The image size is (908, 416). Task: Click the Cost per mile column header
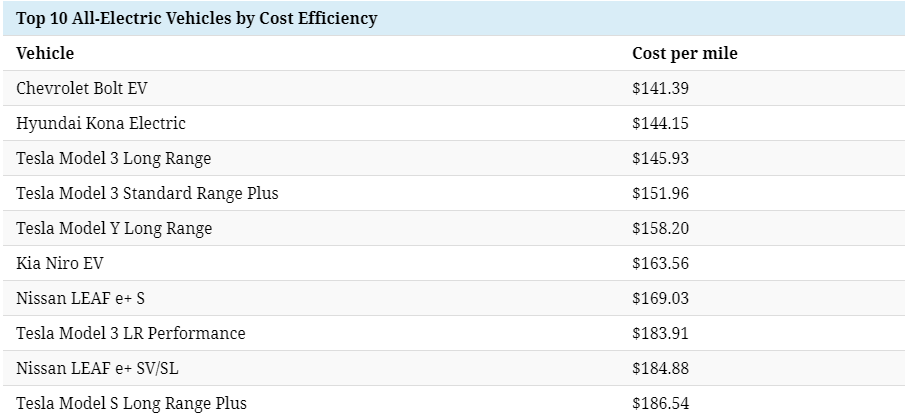coord(685,53)
